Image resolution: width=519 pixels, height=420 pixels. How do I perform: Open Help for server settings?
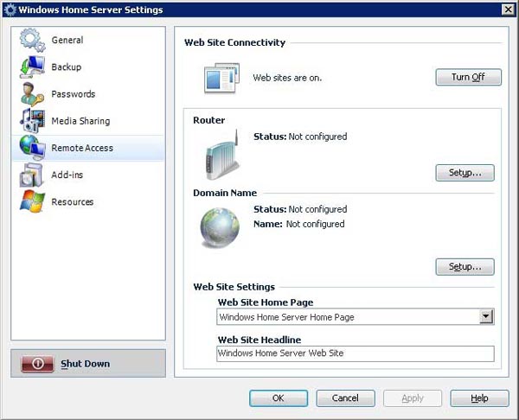479,398
